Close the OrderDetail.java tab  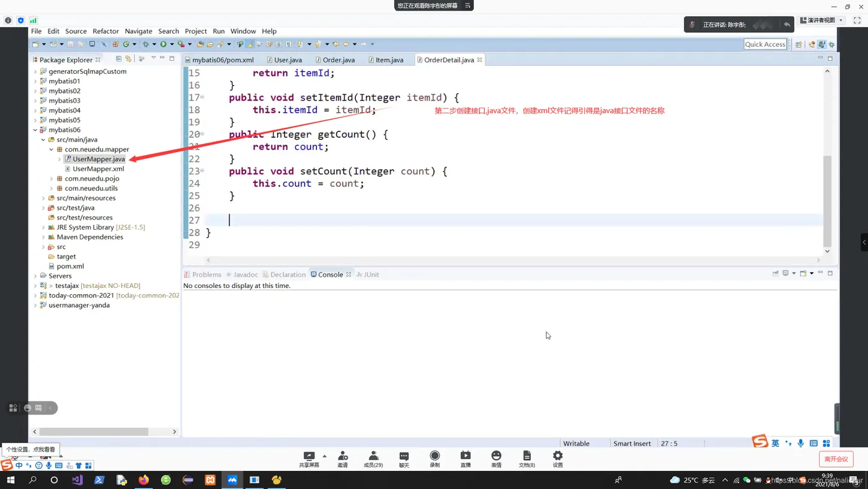480,60
